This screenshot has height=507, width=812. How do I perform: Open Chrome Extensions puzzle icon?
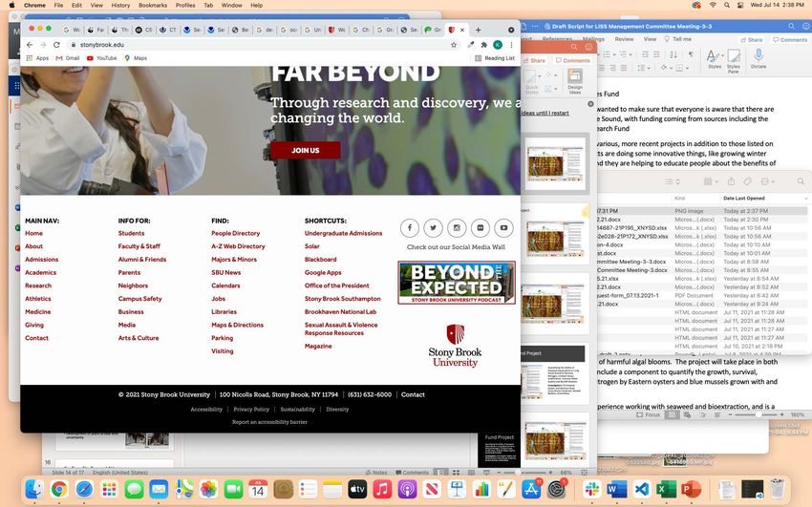click(484, 45)
